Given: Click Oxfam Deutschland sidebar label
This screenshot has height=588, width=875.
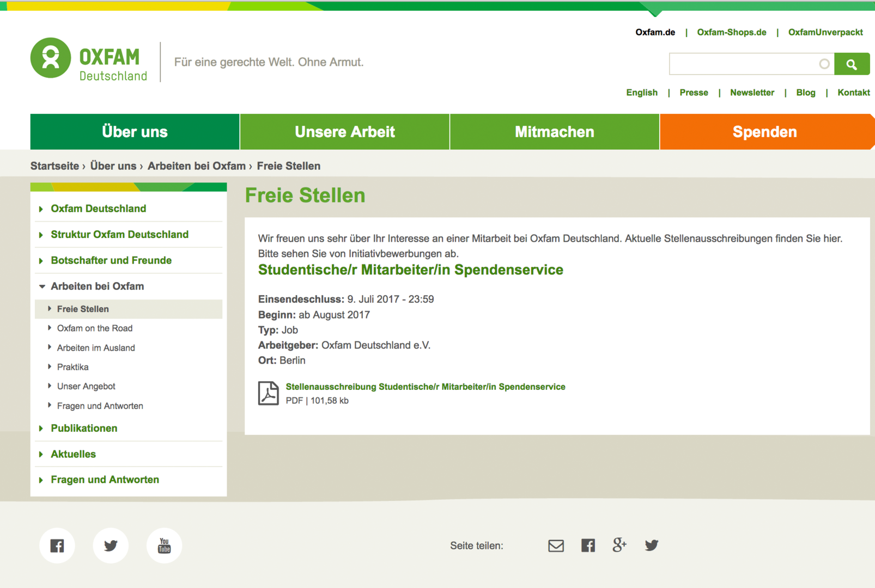Looking at the screenshot, I should click(x=99, y=209).
